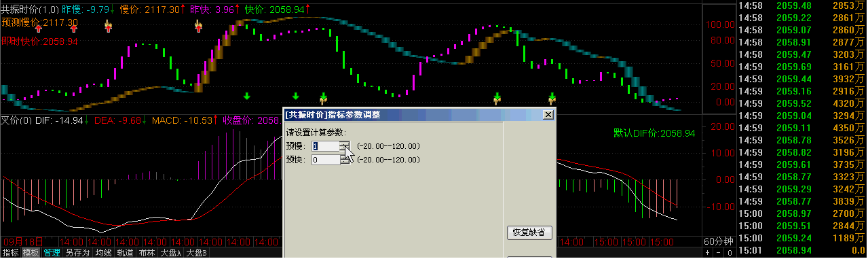The height and width of the screenshot is (259, 868).
Task: Click the 预慢 value input field
Action: coord(325,146)
